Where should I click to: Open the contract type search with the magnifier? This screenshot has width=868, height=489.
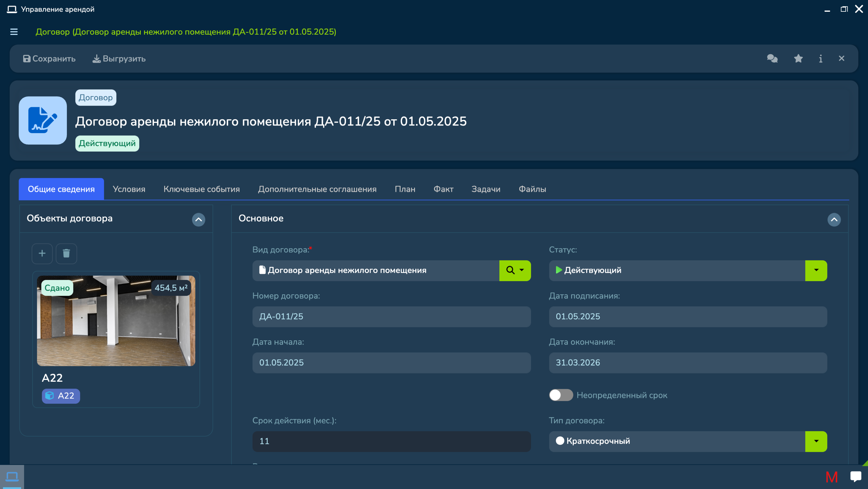click(510, 270)
